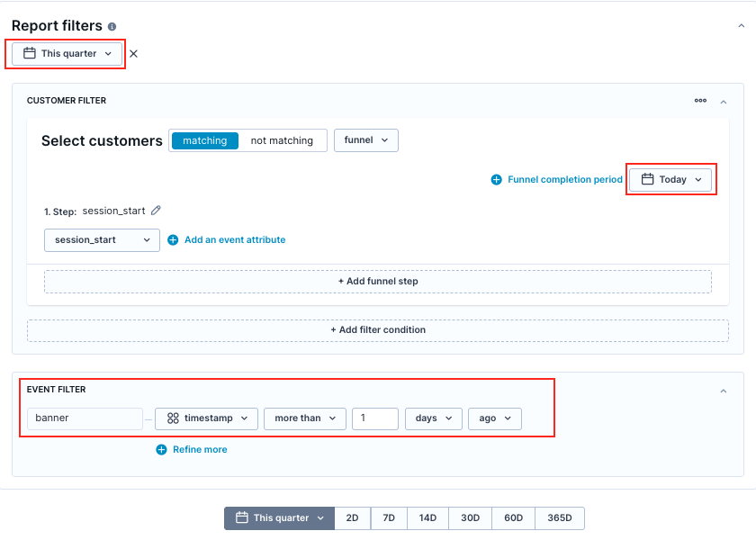756x540 pixels.
Task: Collapse the Report filters section with the top chevron
Action: 741,25
